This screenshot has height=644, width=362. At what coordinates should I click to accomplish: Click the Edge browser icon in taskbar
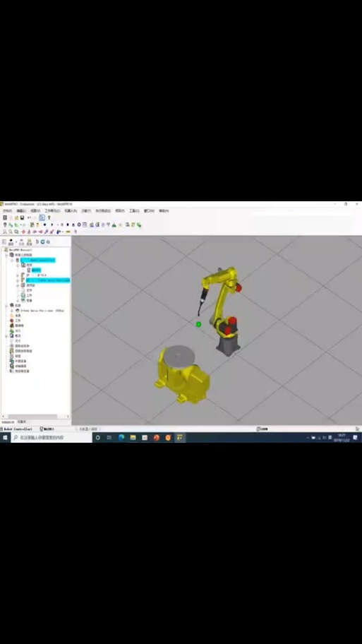tap(121, 438)
